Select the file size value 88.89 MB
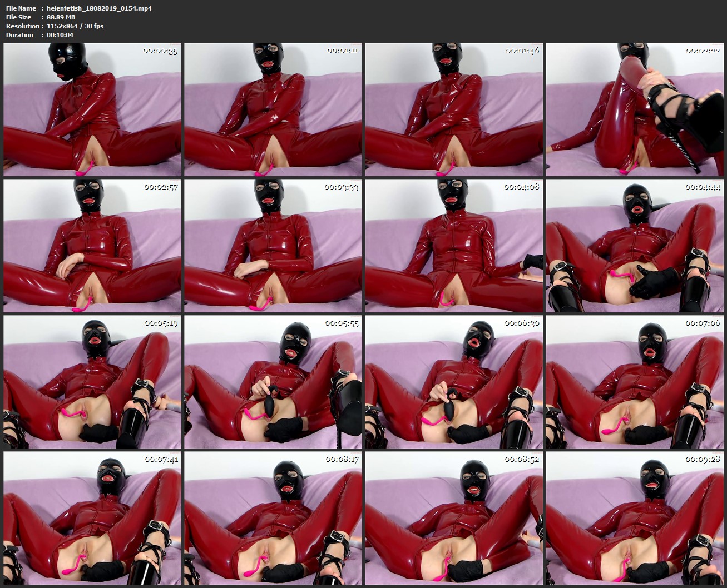727x588 pixels. pyautogui.click(x=61, y=17)
